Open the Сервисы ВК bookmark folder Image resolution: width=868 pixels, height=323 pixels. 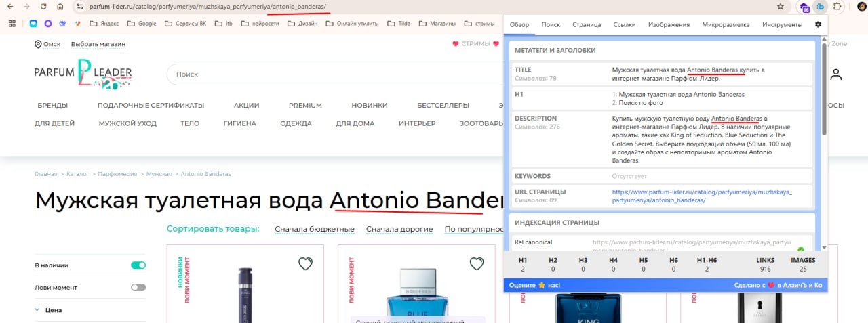pos(186,24)
